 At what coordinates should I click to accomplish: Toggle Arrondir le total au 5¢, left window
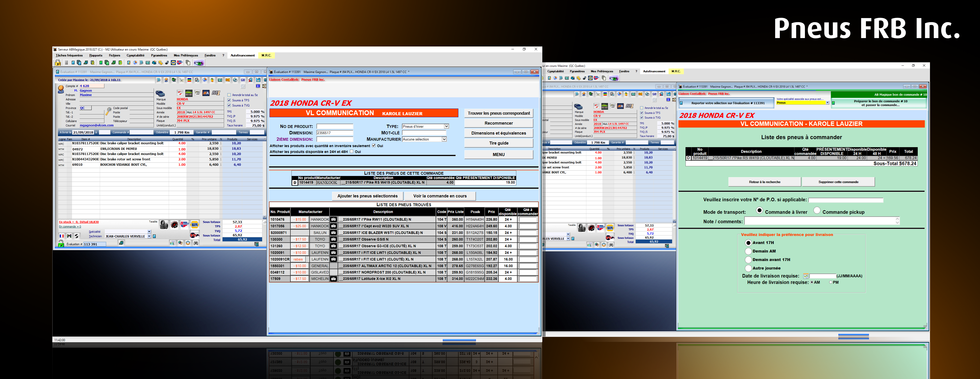pyautogui.click(x=229, y=95)
